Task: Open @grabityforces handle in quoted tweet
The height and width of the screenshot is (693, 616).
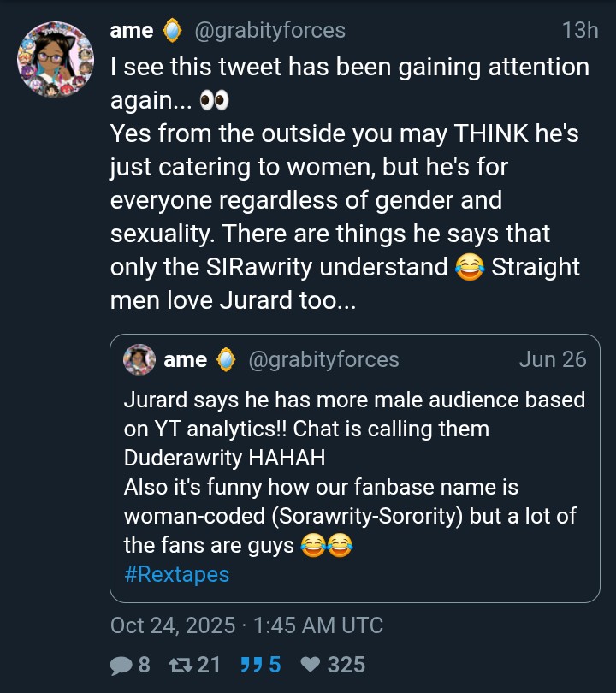Action: 323,359
